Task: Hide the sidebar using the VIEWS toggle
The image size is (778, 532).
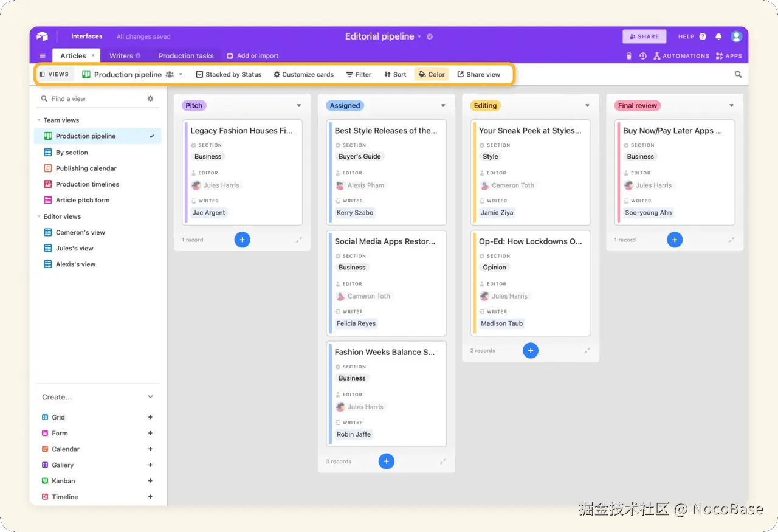Action: 55,74
